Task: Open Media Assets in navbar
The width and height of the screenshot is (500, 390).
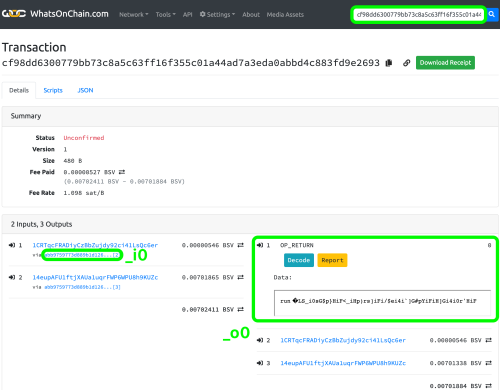Action: (285, 15)
